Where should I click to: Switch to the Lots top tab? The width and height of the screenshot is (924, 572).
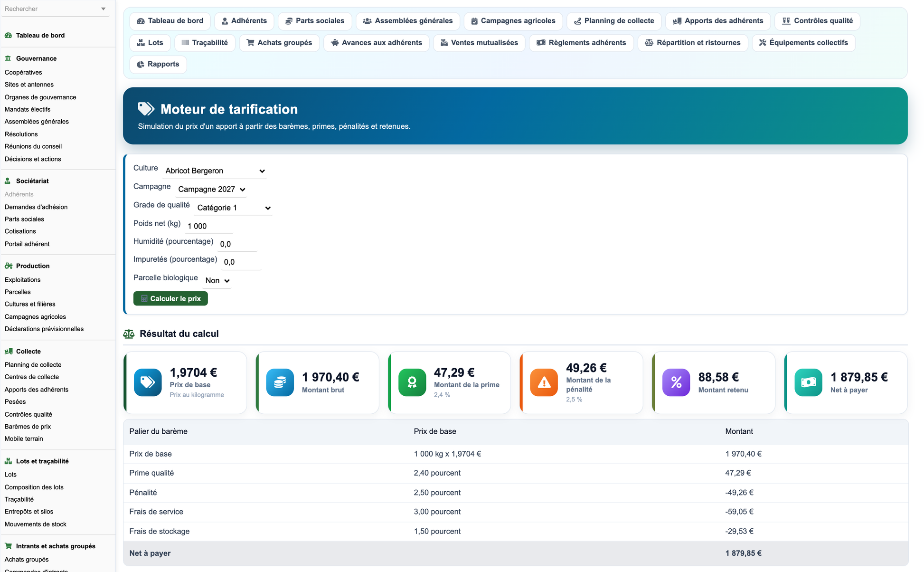click(x=150, y=43)
